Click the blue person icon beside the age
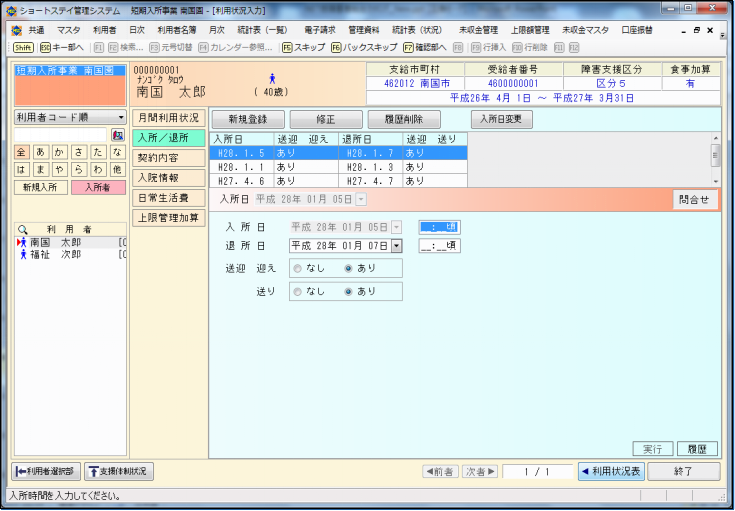This screenshot has width=735, height=511. coord(271,77)
